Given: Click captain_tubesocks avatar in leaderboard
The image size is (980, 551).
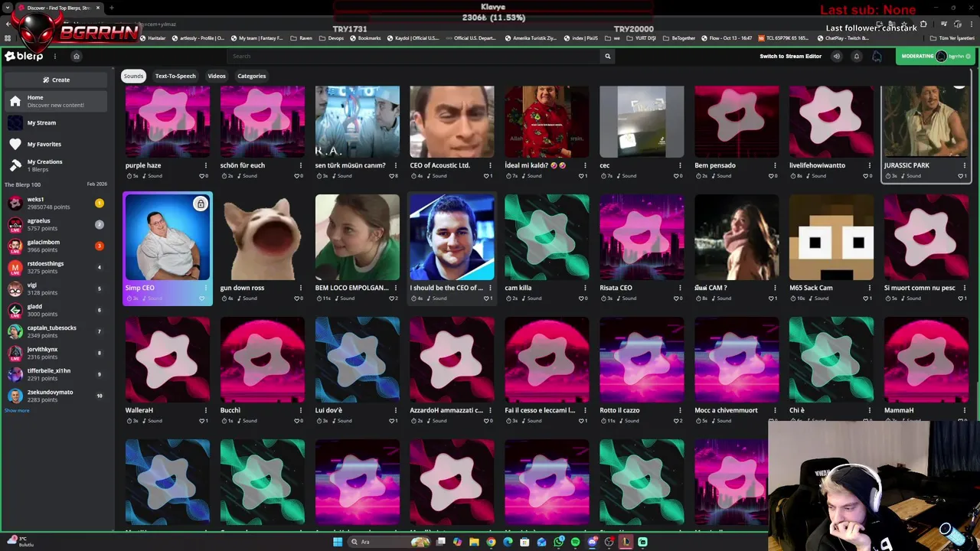Looking at the screenshot, I should tap(15, 331).
